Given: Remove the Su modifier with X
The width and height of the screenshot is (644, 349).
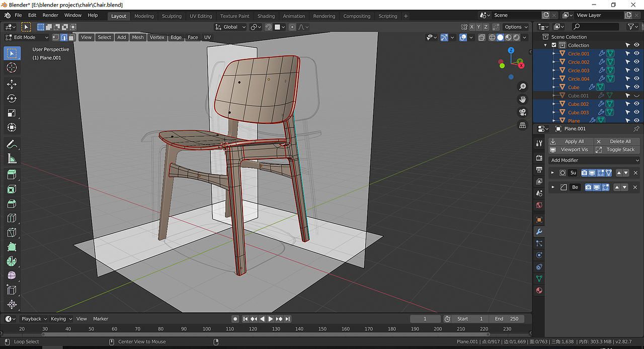Looking at the screenshot, I should 635,173.
